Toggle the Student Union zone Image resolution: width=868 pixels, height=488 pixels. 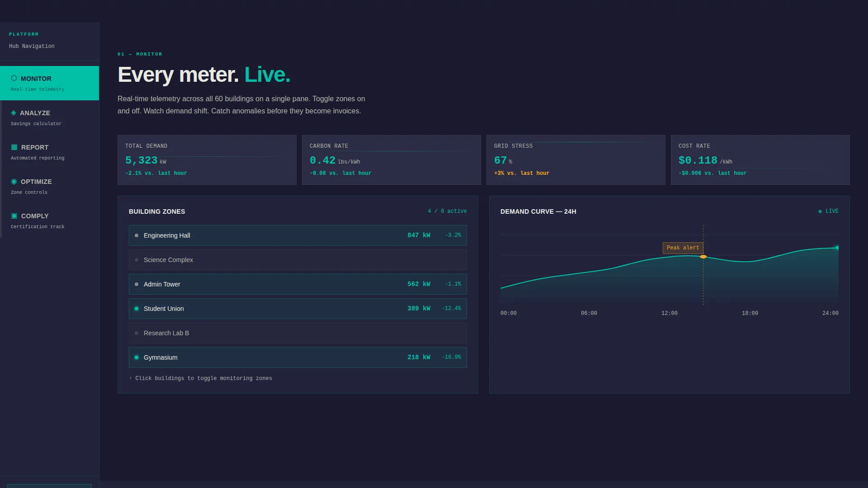coord(297,308)
